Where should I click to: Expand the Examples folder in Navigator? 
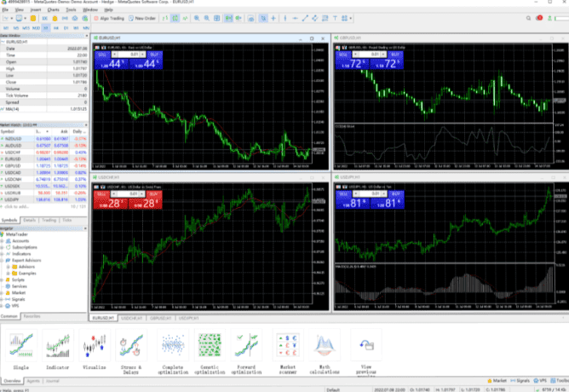pos(8,274)
